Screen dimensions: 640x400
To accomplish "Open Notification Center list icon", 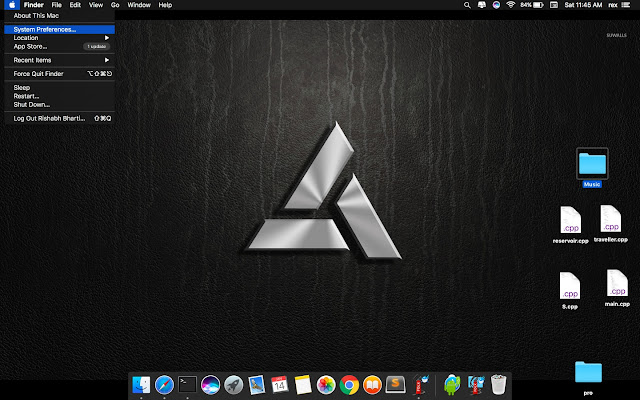I will click(626, 5).
